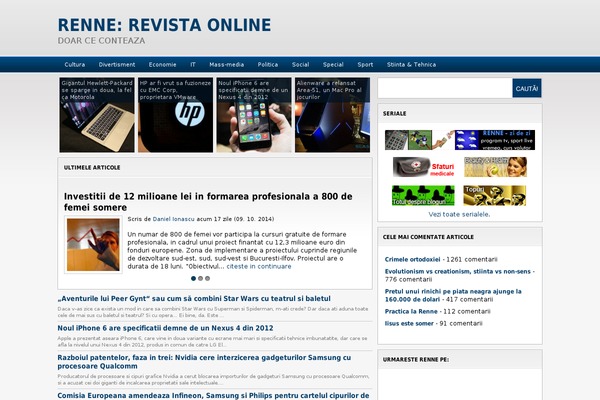
Task: Click the RENNE: REVISTA ONLINE site title
Action: click(165, 25)
